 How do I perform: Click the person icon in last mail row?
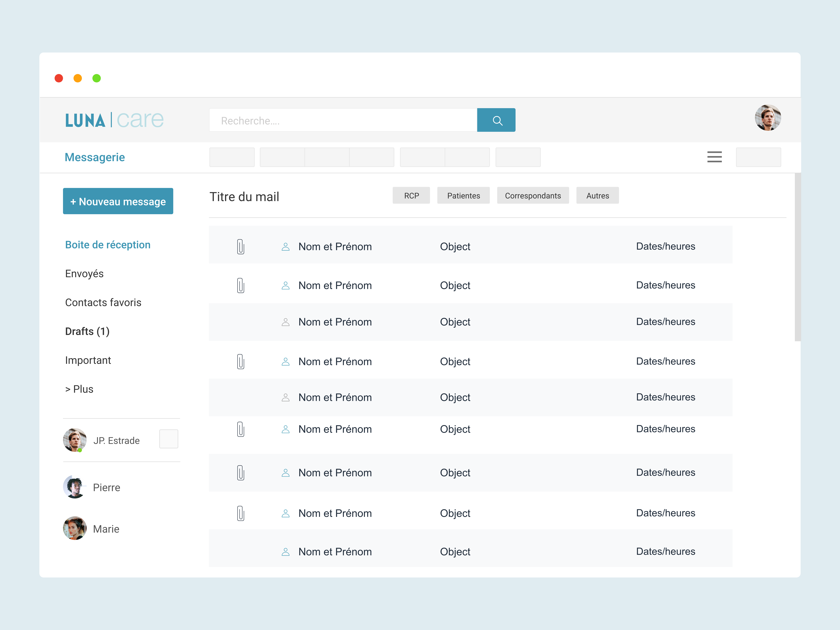pos(286,552)
